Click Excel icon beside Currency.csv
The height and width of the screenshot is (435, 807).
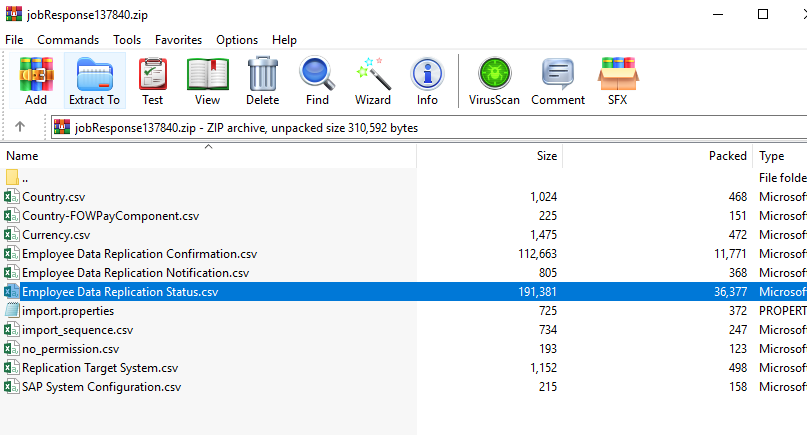pyautogui.click(x=12, y=235)
